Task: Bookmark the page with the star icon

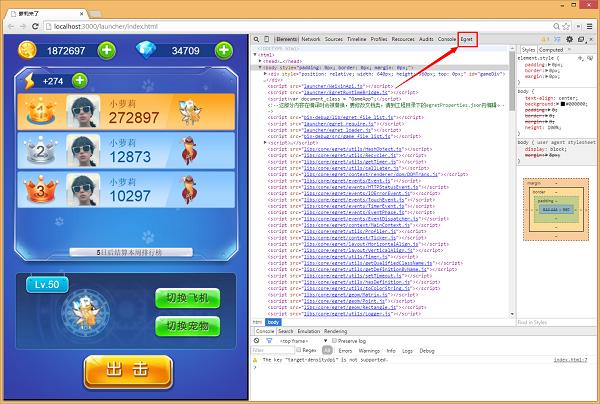Action: coord(566,26)
